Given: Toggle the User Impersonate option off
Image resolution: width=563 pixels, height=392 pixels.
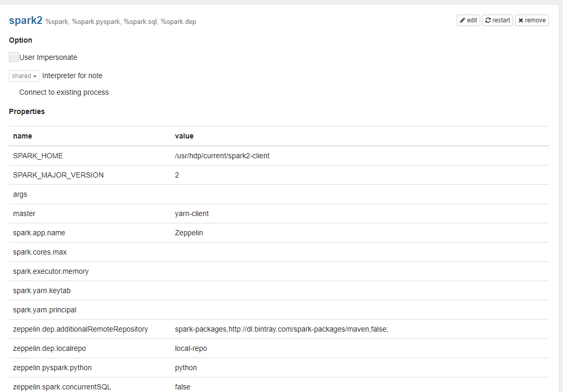Looking at the screenshot, I should coord(14,57).
